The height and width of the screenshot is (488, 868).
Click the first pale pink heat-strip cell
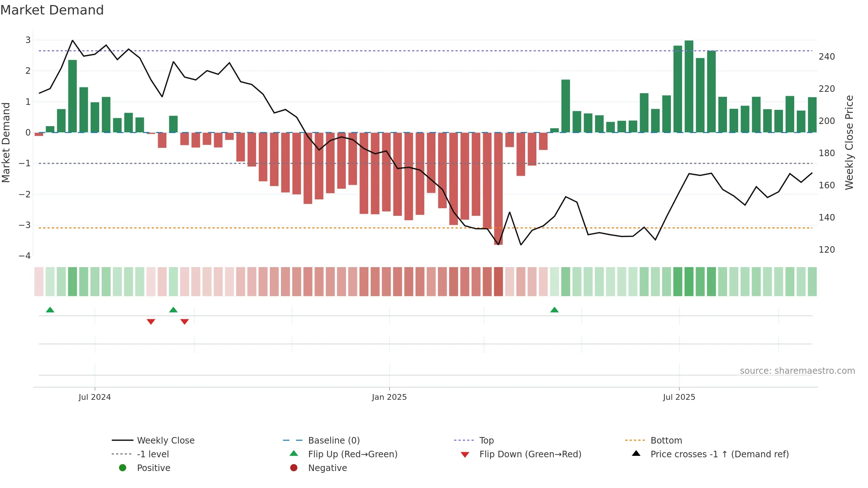[x=39, y=282]
